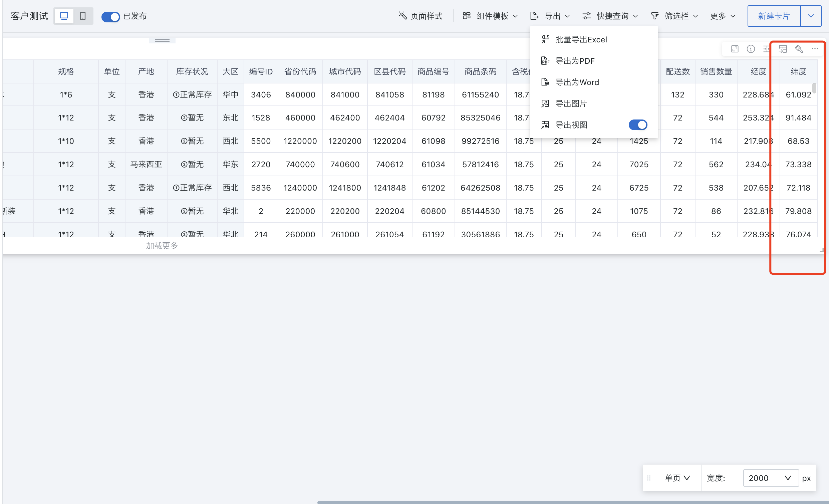The height and width of the screenshot is (504, 829).
Task: Click the 华东 region cell
Action: [231, 164]
